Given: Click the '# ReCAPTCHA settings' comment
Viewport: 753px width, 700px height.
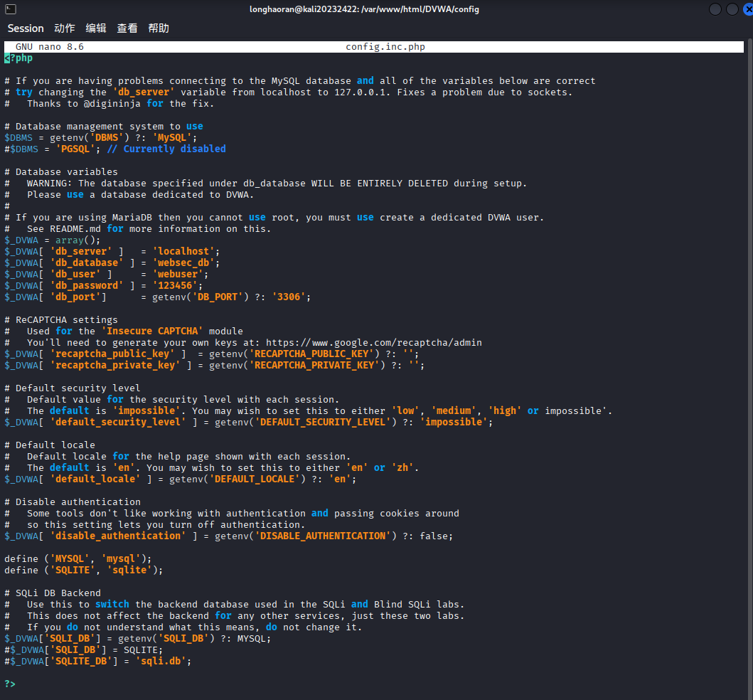Looking at the screenshot, I should pos(61,320).
